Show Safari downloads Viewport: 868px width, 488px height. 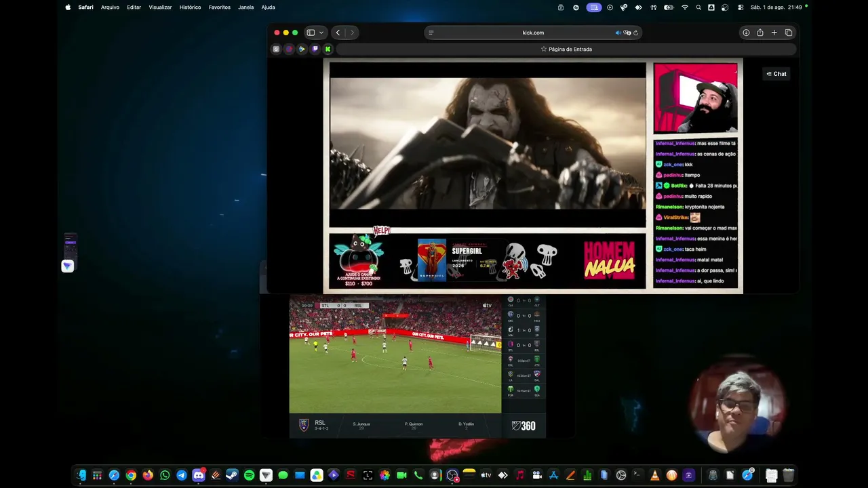(746, 33)
